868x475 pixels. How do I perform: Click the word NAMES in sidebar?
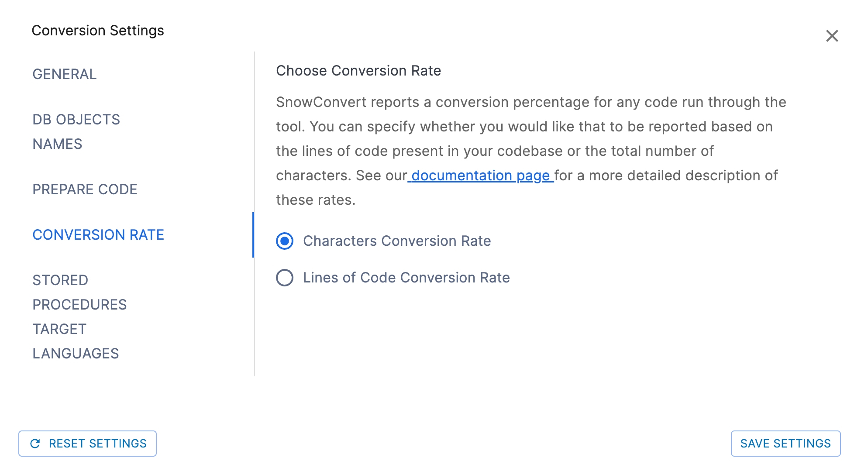(x=57, y=144)
